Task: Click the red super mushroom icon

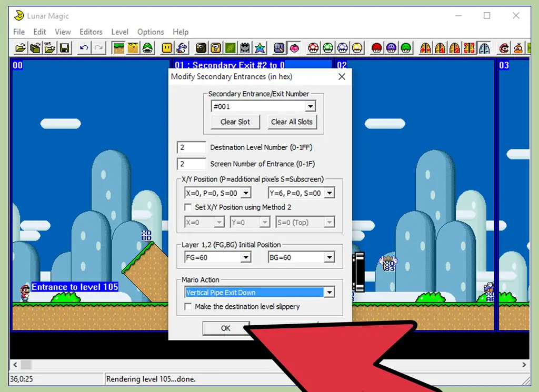Action: pos(313,48)
